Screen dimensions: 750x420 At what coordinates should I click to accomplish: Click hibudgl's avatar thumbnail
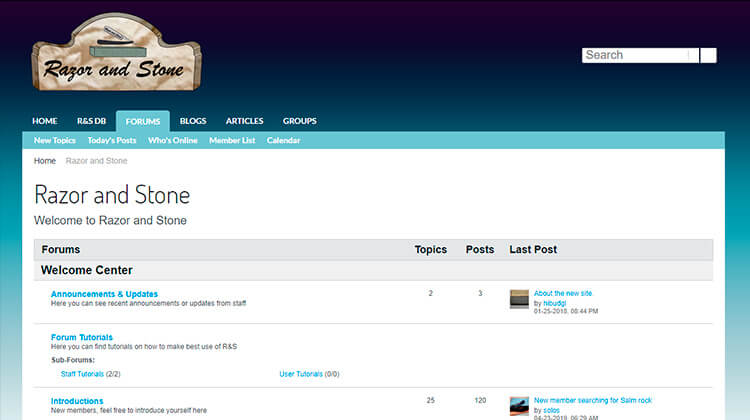pyautogui.click(x=519, y=299)
